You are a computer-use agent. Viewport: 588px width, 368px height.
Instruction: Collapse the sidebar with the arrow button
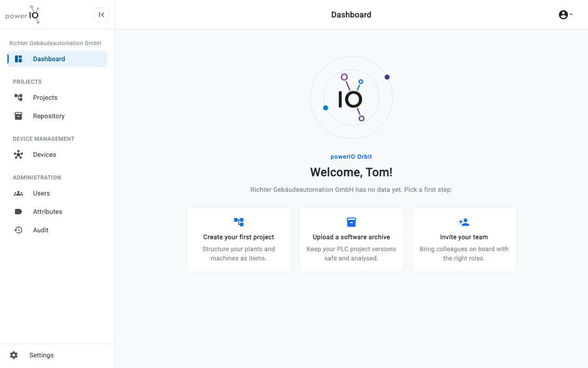point(102,15)
